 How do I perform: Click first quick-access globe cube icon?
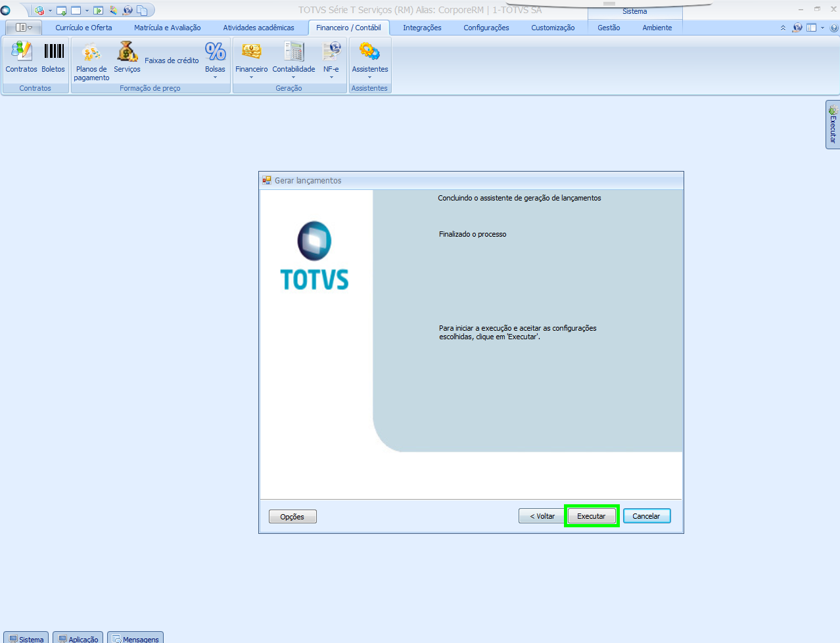(40, 11)
